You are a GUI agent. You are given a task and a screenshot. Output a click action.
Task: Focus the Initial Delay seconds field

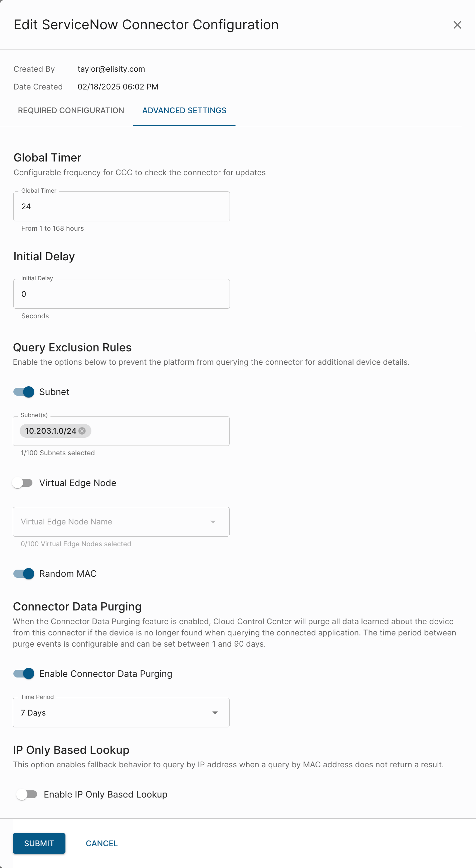click(121, 294)
